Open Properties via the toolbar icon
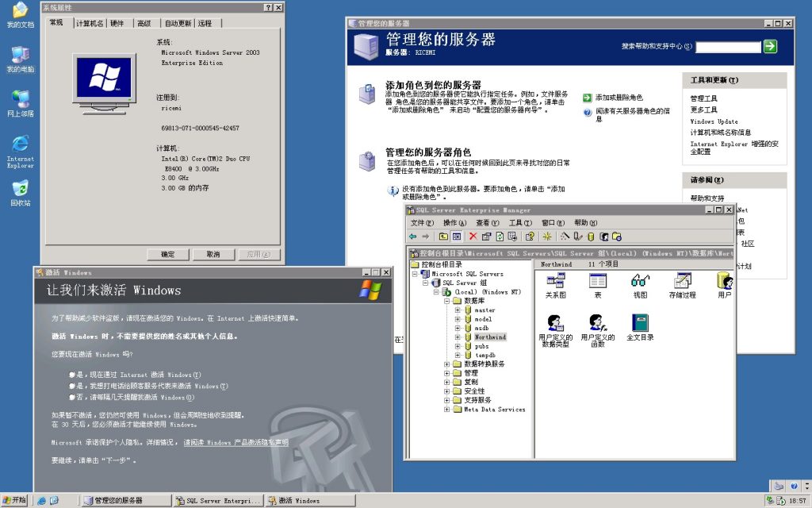812x508 pixels. [x=486, y=237]
